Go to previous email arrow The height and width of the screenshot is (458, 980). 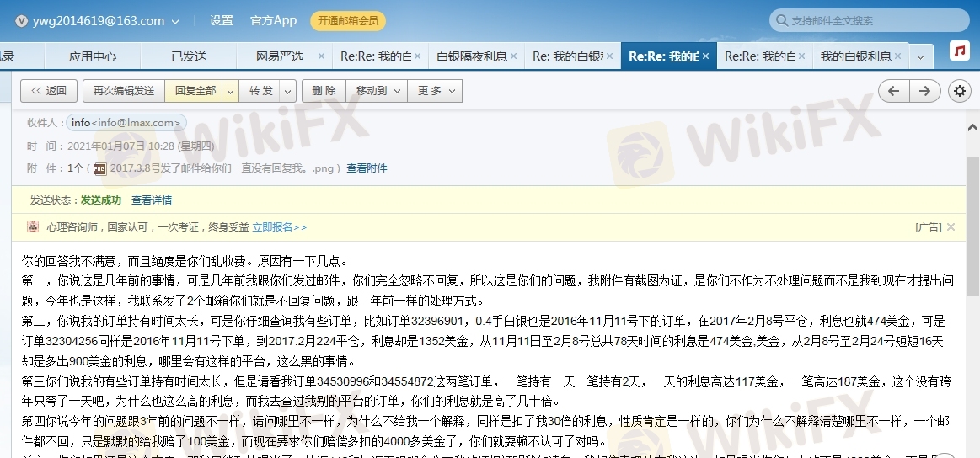894,91
